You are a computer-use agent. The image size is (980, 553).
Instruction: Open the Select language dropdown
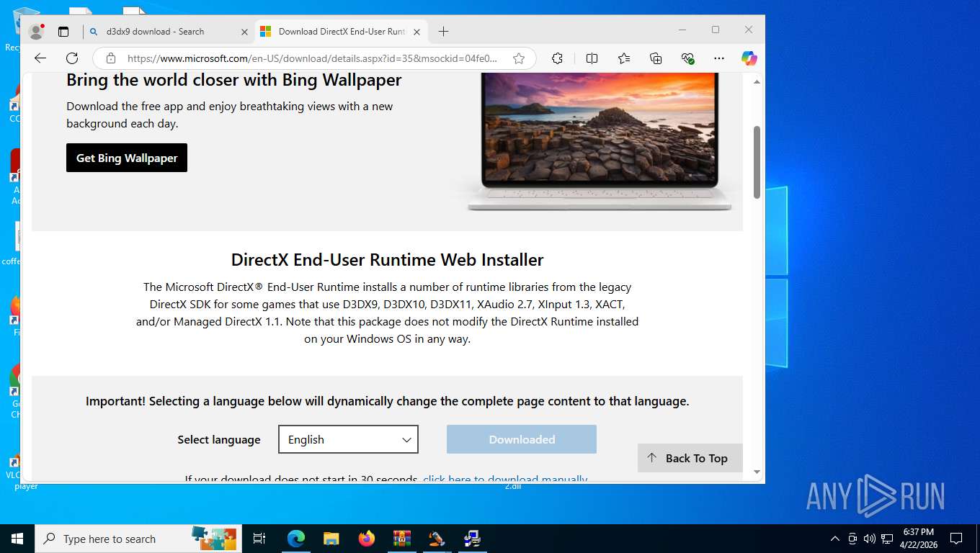click(348, 439)
